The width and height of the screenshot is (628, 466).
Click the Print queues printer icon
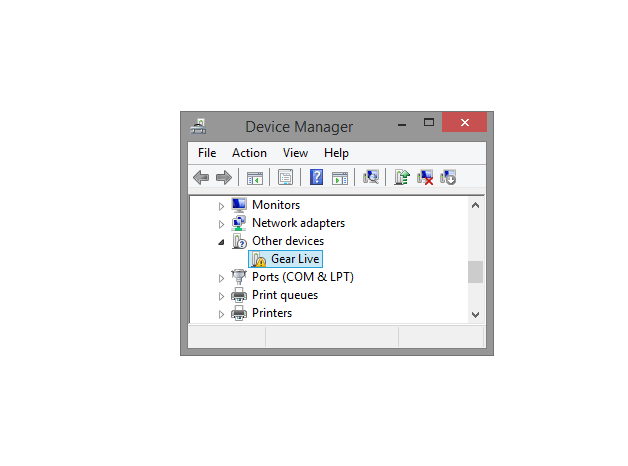click(x=239, y=295)
